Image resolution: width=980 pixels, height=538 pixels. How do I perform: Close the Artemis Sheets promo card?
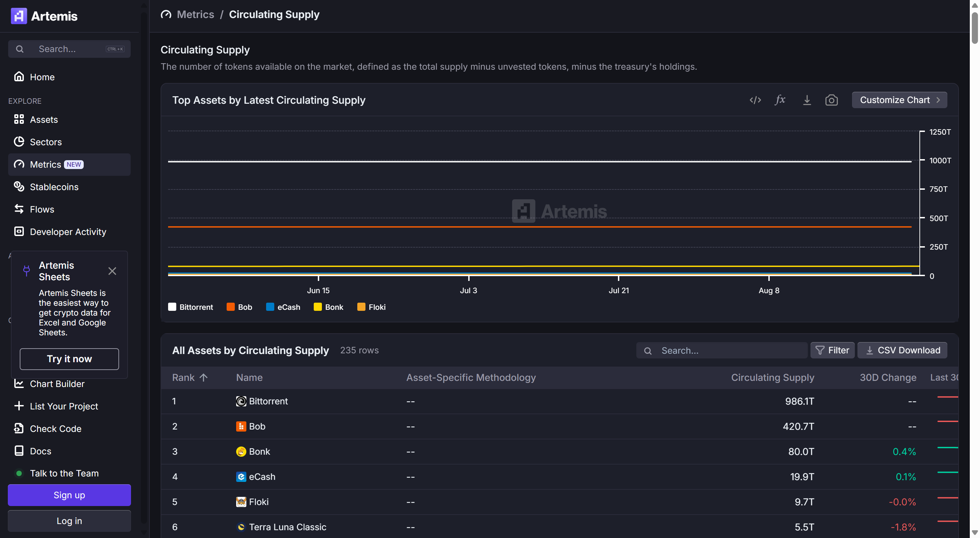pos(112,271)
